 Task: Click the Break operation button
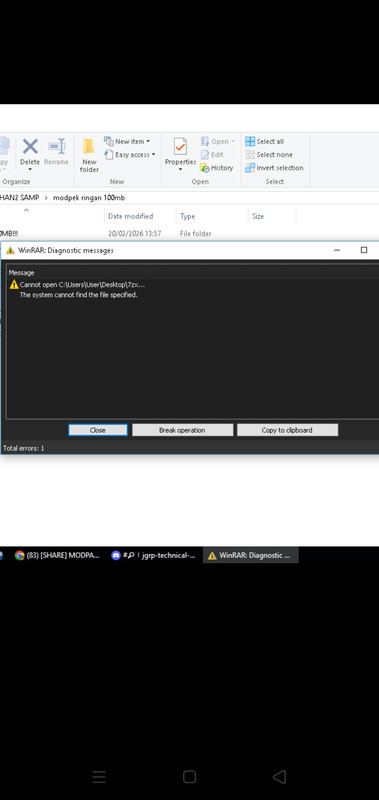(182, 430)
